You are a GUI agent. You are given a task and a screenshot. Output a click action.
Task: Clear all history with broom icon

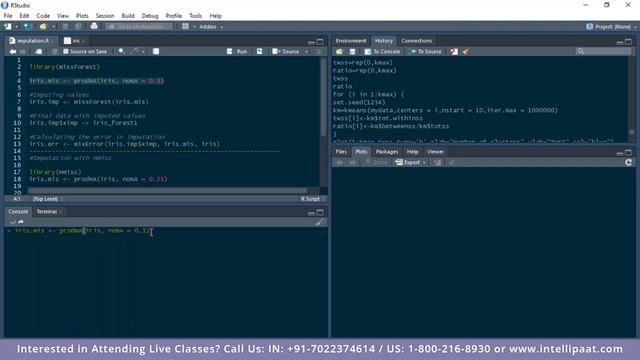(x=466, y=51)
